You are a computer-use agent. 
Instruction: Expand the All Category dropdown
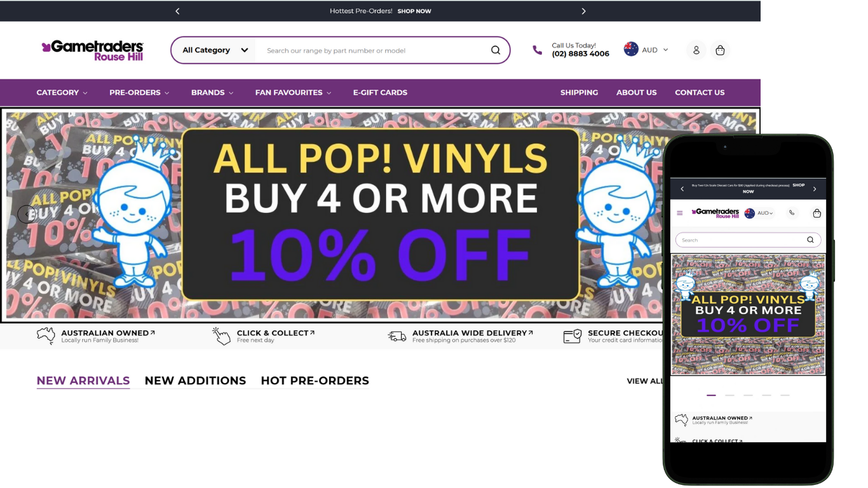pos(214,50)
